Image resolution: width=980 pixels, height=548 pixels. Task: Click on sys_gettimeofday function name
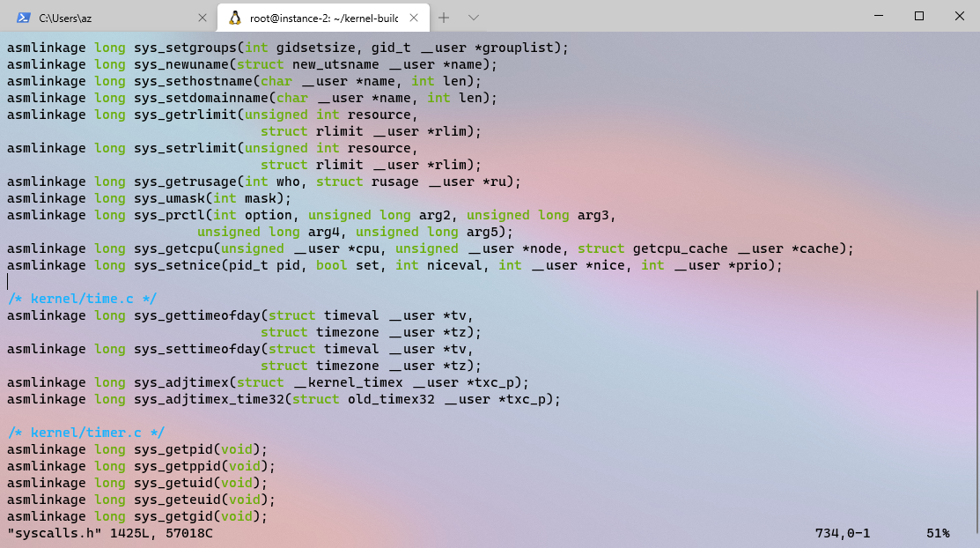[197, 316]
